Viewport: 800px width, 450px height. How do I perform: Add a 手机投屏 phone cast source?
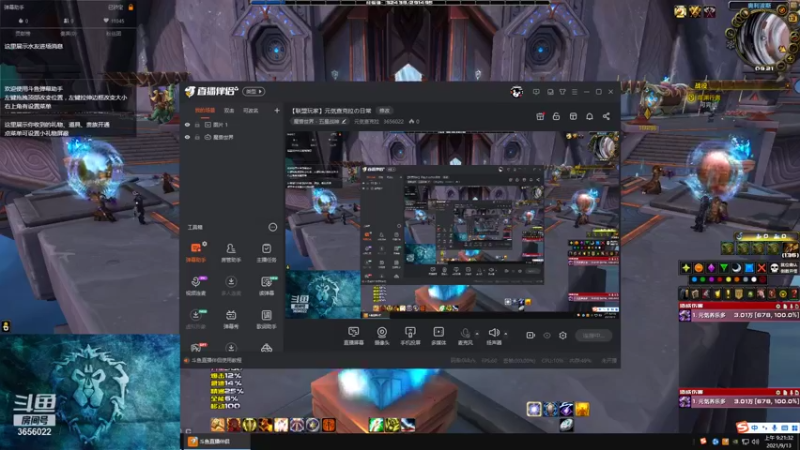click(410, 336)
